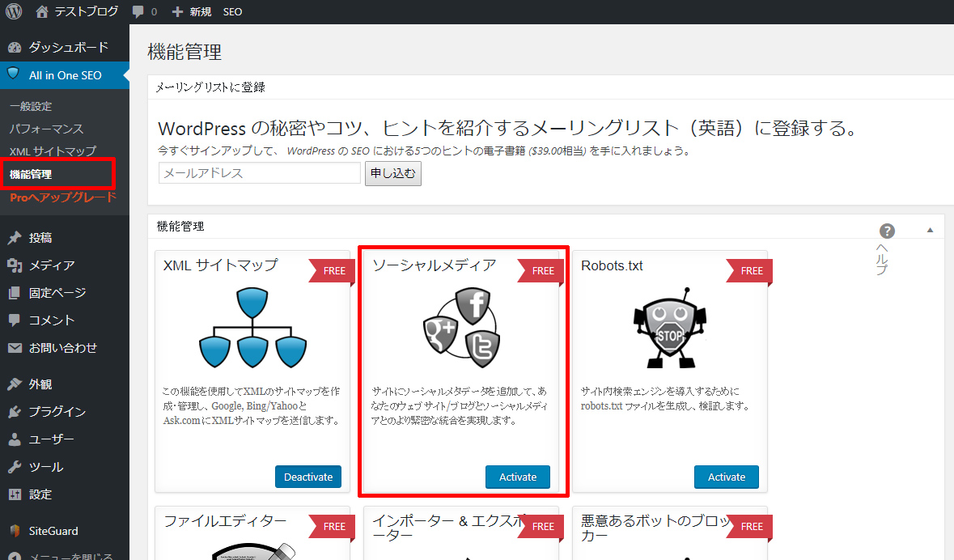Open comments bubble icon in admin bar
The image size is (954, 560).
(x=139, y=12)
